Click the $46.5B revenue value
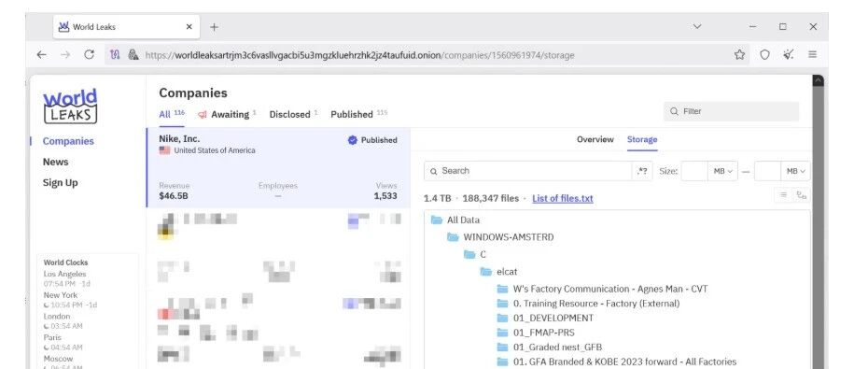Screen dimensions: 868x369 tap(174, 195)
